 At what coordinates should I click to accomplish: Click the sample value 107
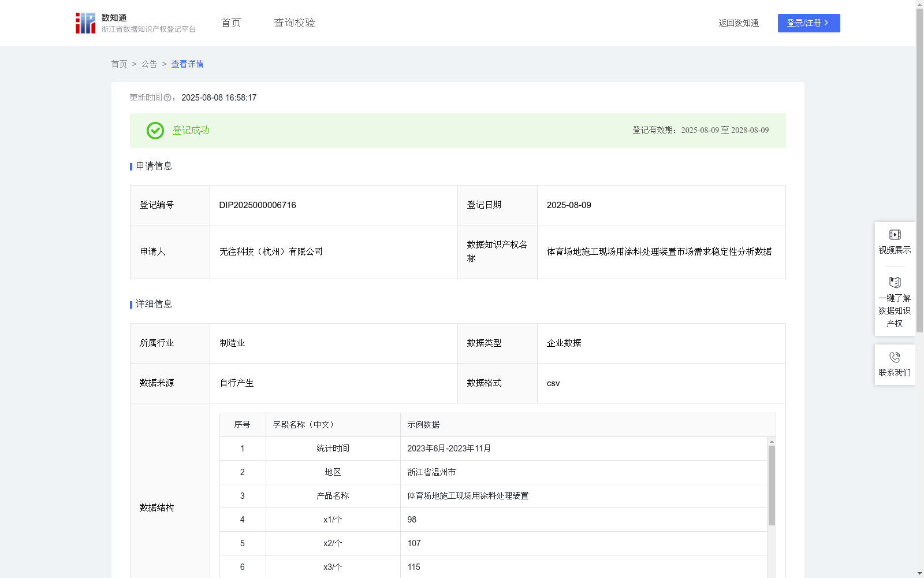[414, 543]
